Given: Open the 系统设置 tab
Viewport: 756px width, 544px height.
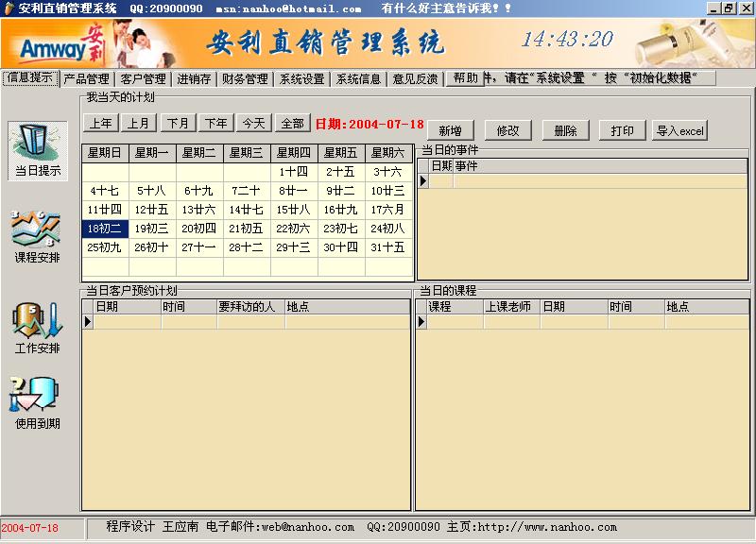Looking at the screenshot, I should pyautogui.click(x=301, y=78).
